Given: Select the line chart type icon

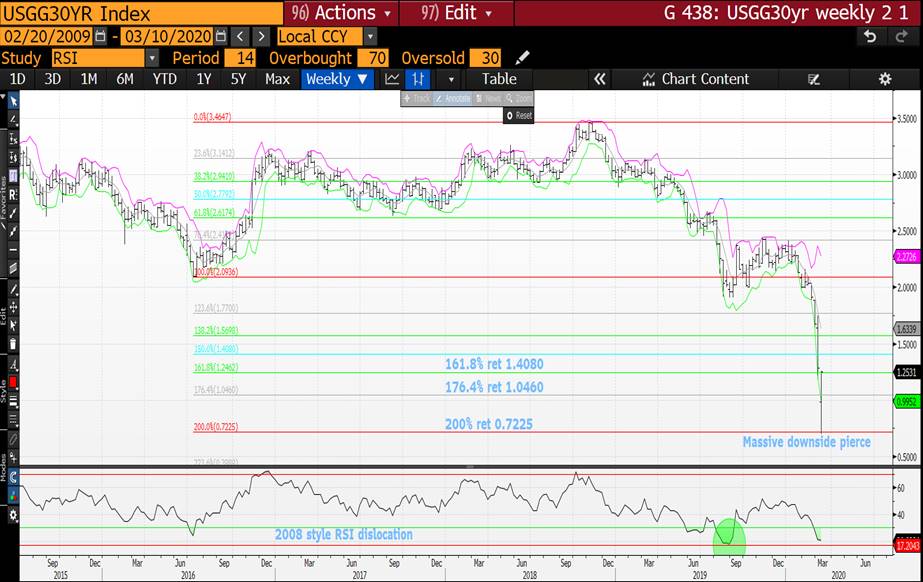Looking at the screenshot, I should coord(393,79).
